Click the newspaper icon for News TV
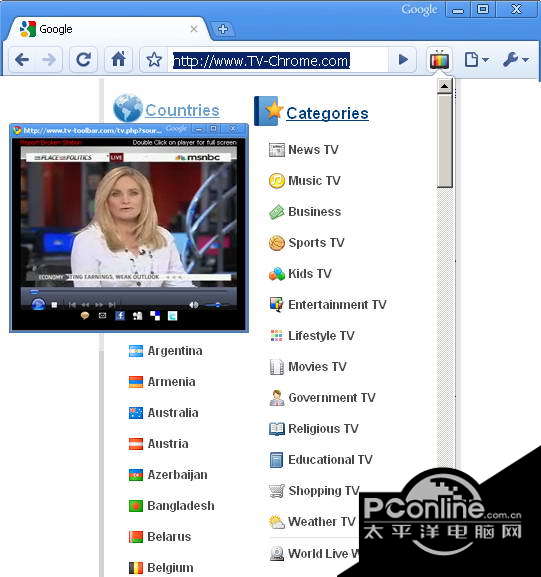The image size is (541, 577). pos(276,150)
